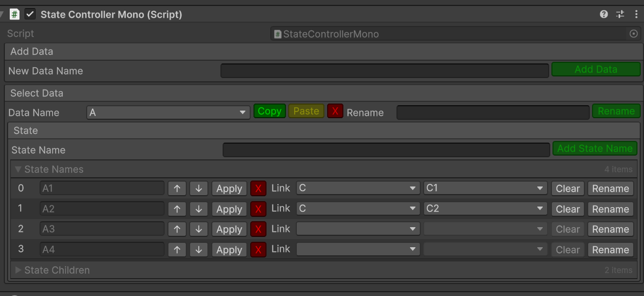The height and width of the screenshot is (296, 644).
Task: Open the Data Name dropdown showing A
Action: point(168,112)
